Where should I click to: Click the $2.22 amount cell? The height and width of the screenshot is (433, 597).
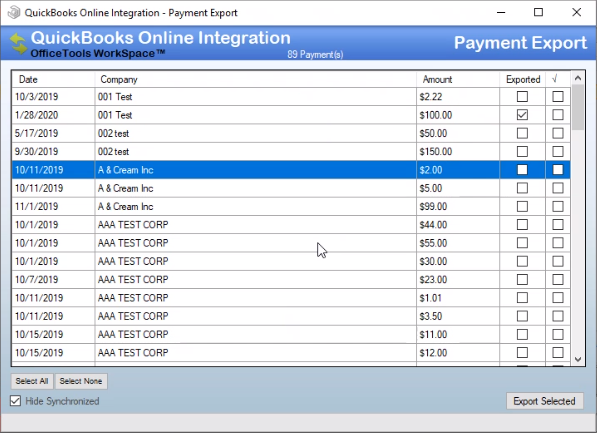tap(458, 97)
